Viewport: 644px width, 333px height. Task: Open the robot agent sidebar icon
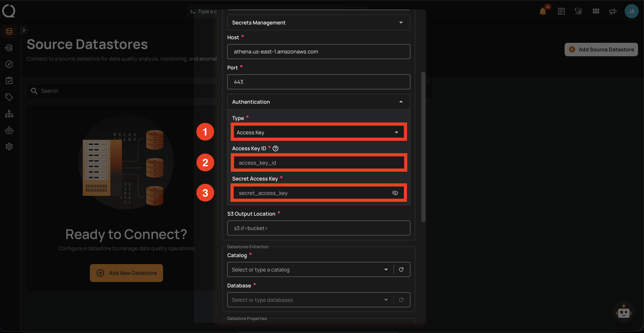9,130
